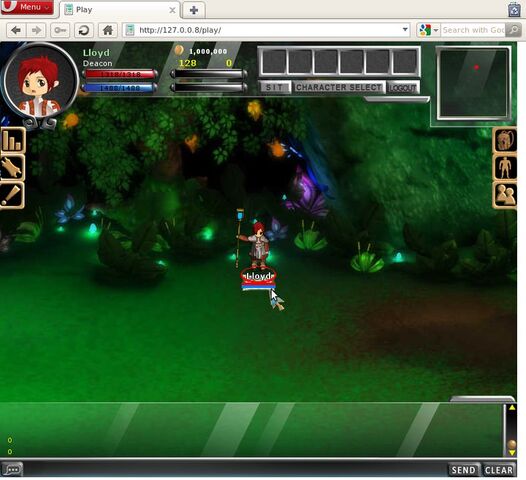Screen dimensions: 526x480
Task: Open the character stats bar-chart icon
Action: [12, 140]
